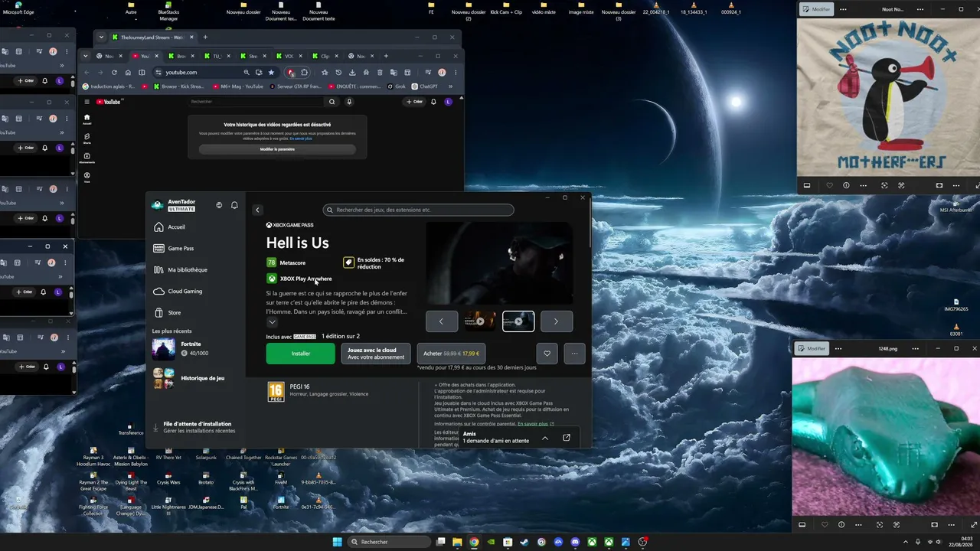Click the Acheter 17,99 € button
980x551 pixels.
click(x=451, y=354)
